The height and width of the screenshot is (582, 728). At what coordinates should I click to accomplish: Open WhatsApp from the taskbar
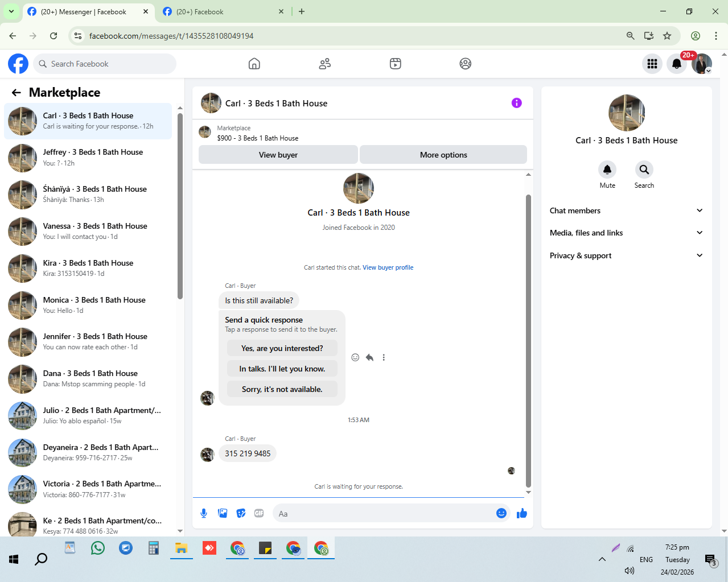(98, 548)
